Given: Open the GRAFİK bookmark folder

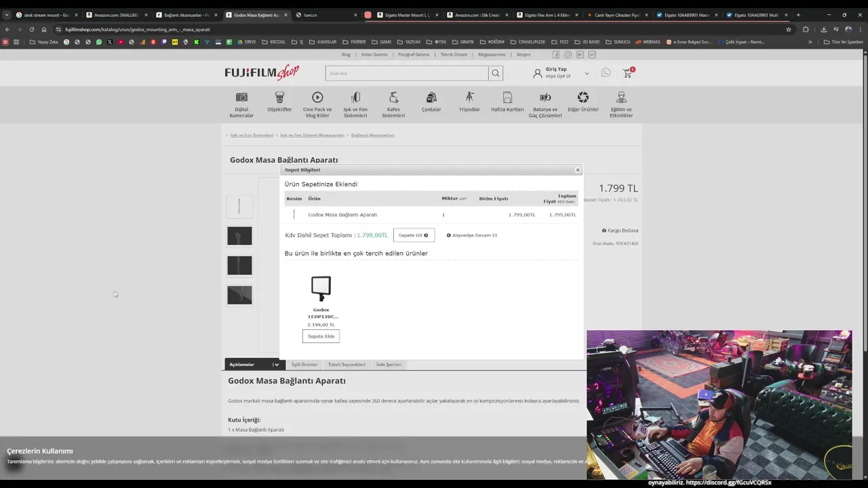Looking at the screenshot, I should [463, 42].
